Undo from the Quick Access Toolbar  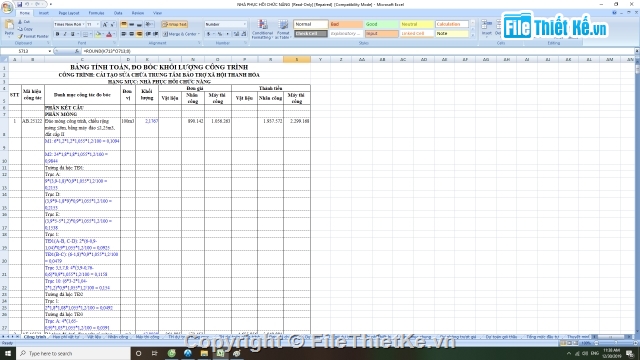point(27,4)
